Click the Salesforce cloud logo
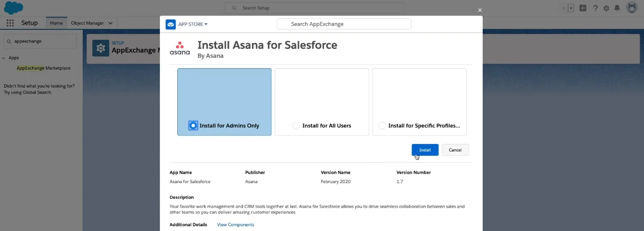The image size is (644, 231). pyautogui.click(x=13, y=8)
